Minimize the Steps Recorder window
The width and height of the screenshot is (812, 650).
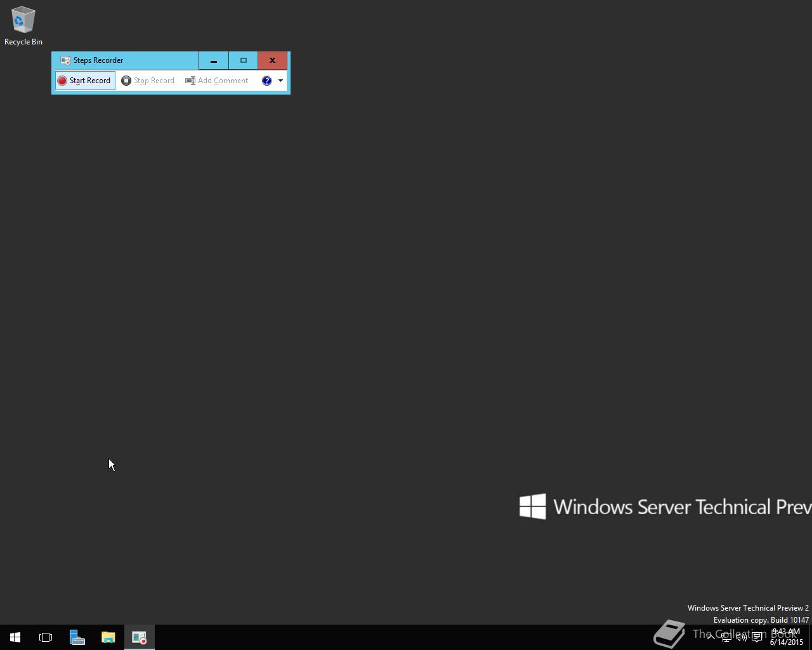tap(214, 60)
